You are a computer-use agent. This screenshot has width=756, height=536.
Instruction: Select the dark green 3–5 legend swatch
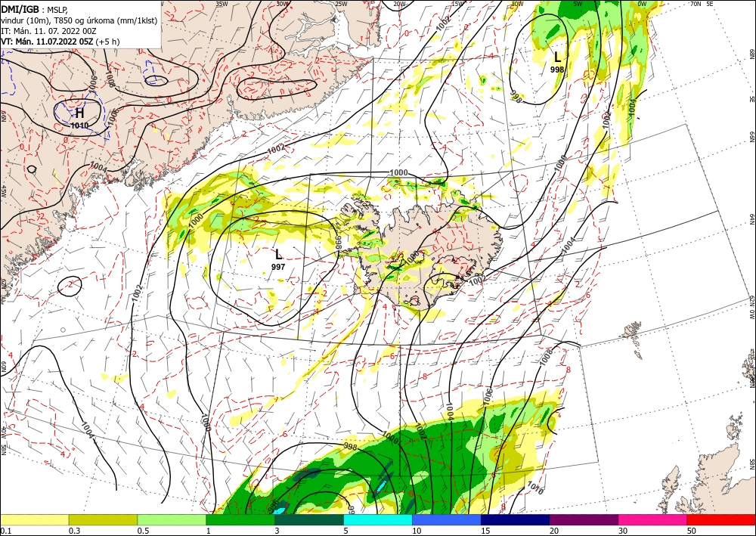[x=309, y=519]
